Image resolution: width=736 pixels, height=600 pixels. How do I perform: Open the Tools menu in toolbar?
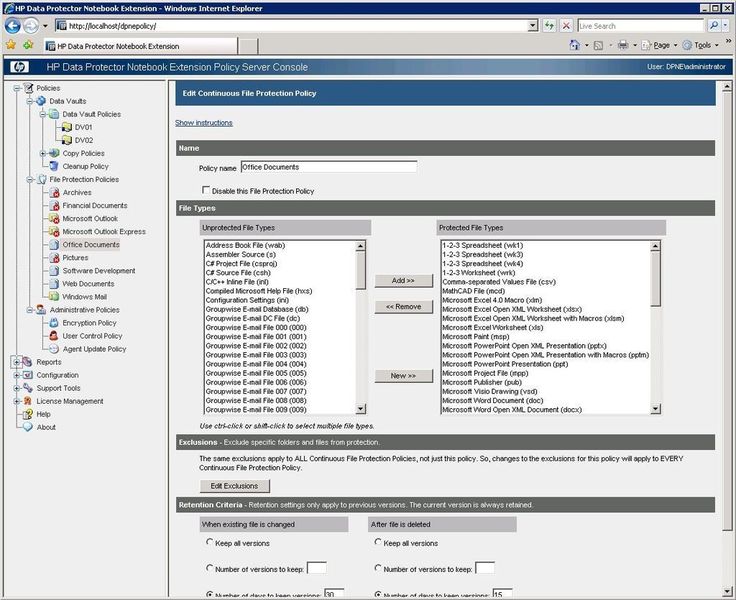[x=702, y=45]
